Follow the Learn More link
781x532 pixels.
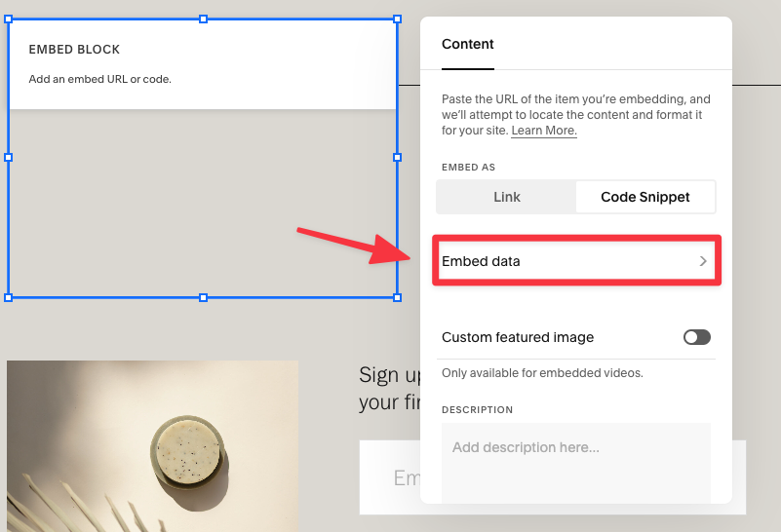544,131
